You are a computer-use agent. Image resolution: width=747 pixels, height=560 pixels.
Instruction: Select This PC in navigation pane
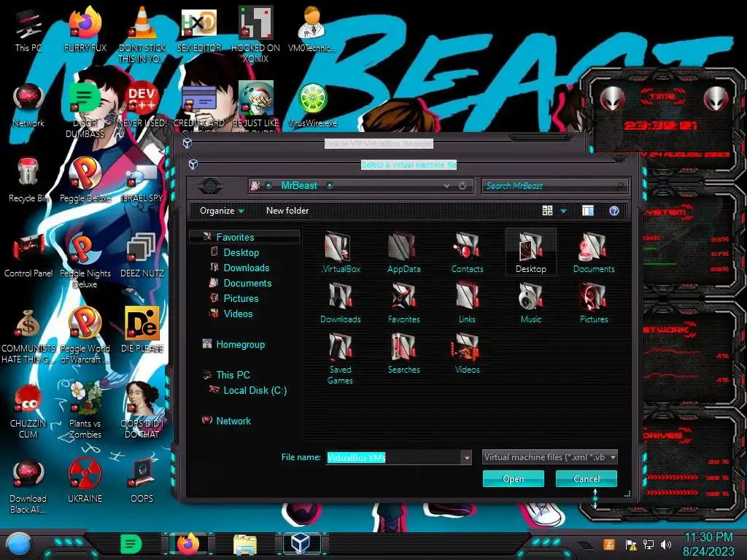coord(233,375)
